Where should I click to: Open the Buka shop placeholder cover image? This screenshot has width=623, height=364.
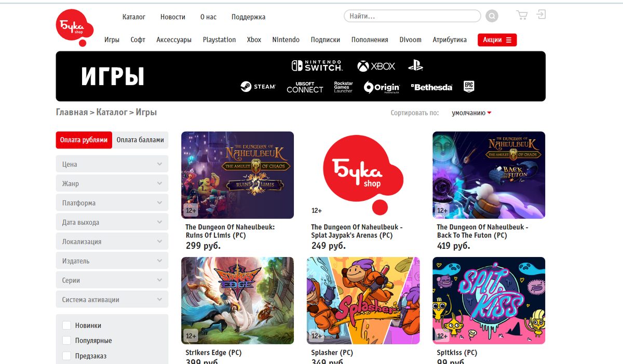pyautogui.click(x=363, y=175)
